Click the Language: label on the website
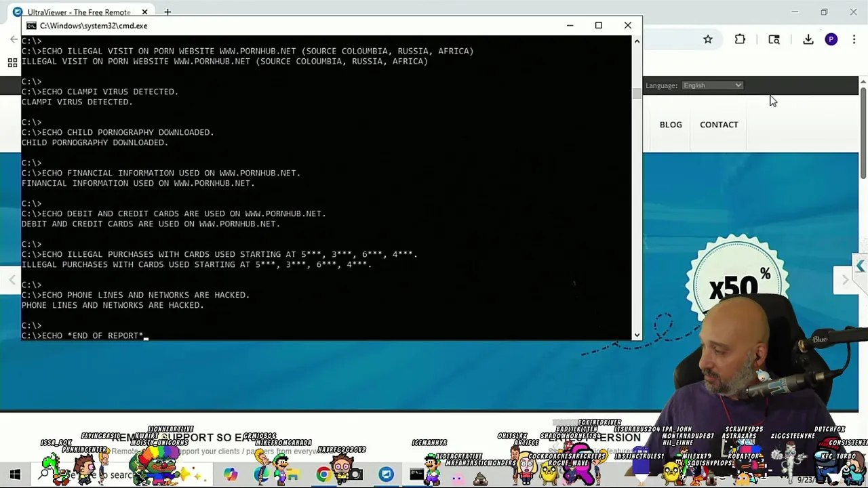 tap(661, 85)
